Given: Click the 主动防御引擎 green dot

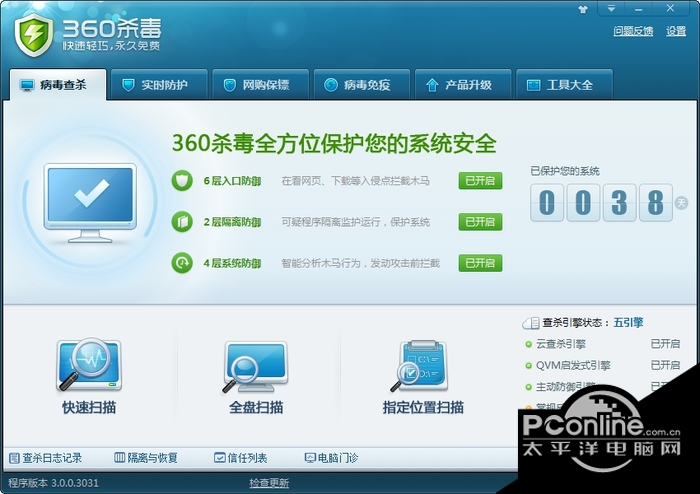Looking at the screenshot, I should coord(529,387).
